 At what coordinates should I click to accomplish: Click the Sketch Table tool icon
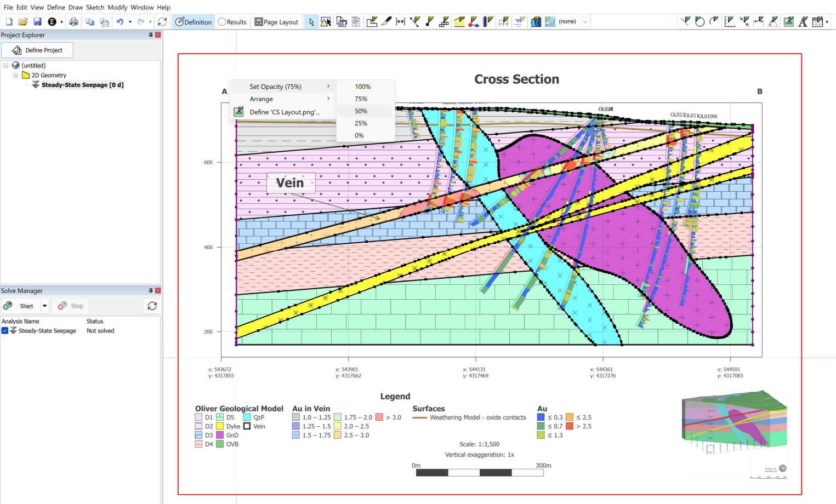pos(817,22)
